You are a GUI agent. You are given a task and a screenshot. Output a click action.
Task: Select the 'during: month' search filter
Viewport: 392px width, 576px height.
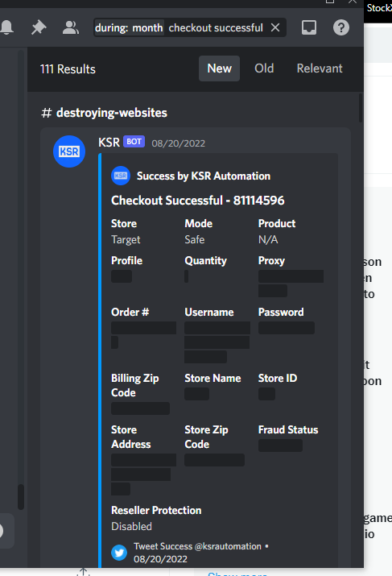click(129, 28)
